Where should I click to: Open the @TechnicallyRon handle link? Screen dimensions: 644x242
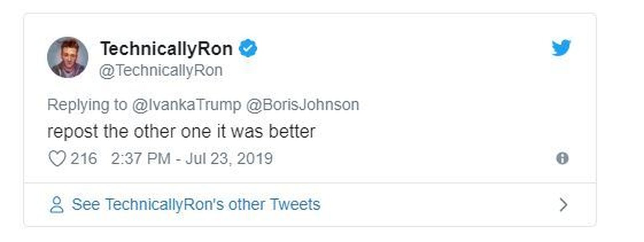(161, 71)
